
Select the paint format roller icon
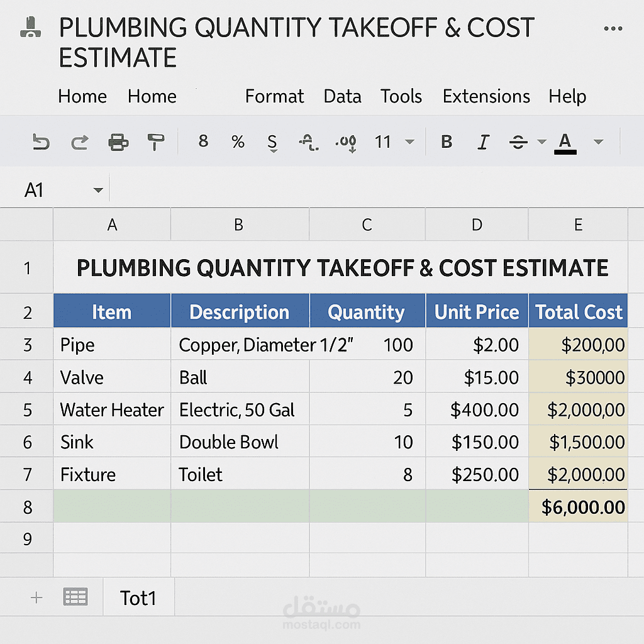point(156,142)
